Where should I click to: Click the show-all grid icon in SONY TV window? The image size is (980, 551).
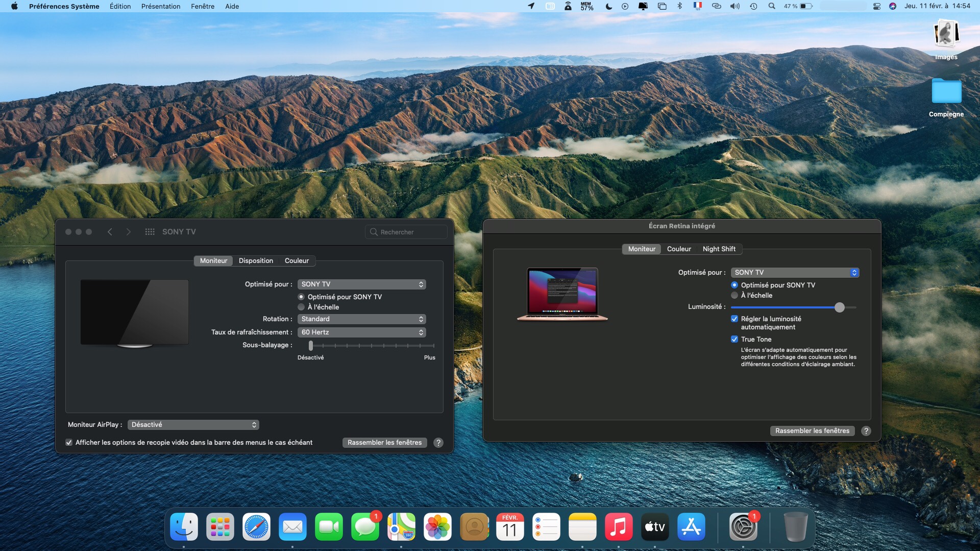[x=150, y=232]
